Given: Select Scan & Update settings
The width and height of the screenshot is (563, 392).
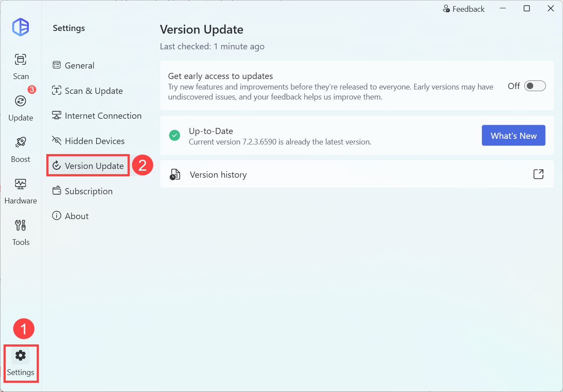Looking at the screenshot, I should (x=87, y=91).
